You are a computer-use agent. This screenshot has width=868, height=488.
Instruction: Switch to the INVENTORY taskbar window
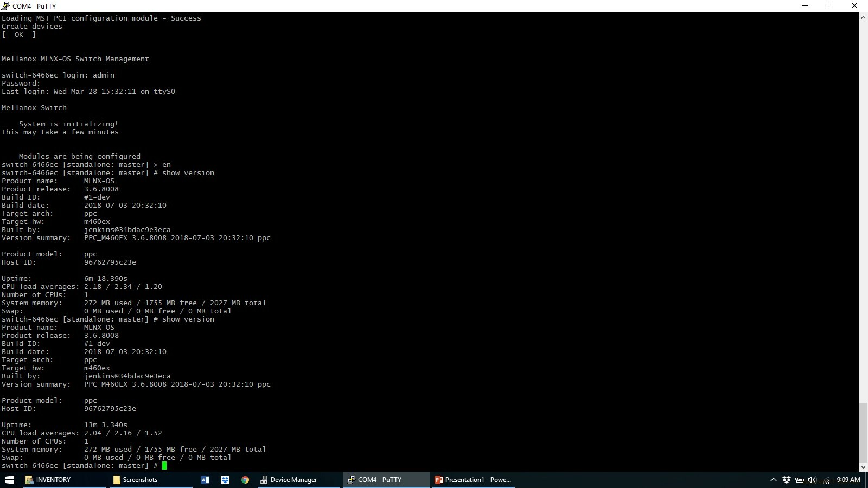click(x=65, y=480)
